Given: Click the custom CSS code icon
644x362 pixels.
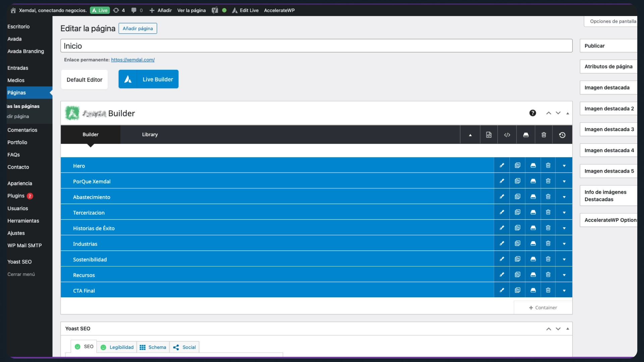Looking at the screenshot, I should pyautogui.click(x=507, y=135).
